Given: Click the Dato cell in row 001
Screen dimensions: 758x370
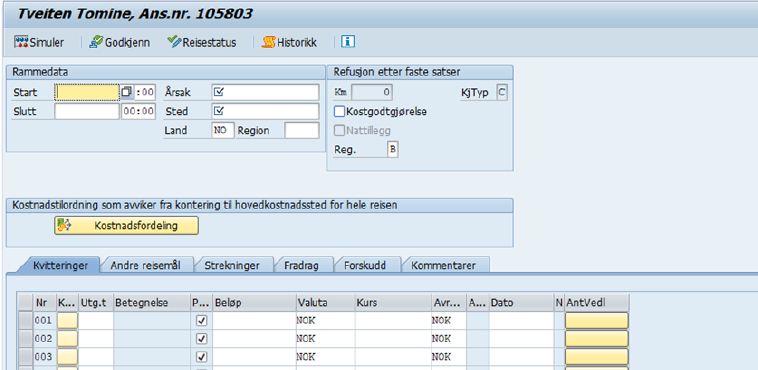Looking at the screenshot, I should (522, 320).
